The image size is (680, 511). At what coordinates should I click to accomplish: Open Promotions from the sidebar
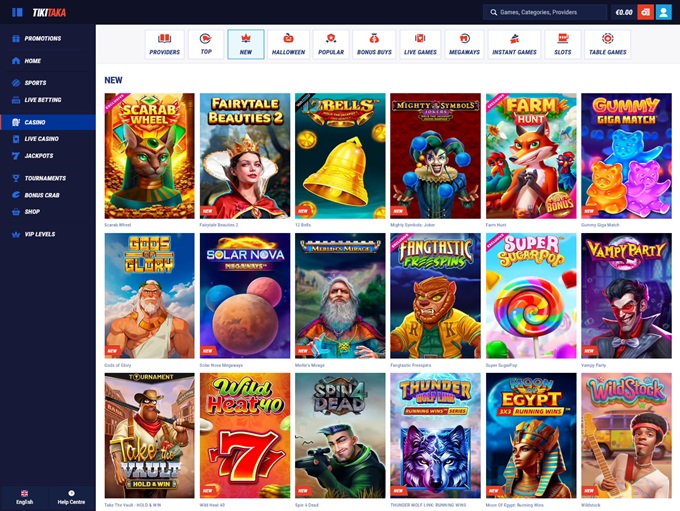pos(42,38)
